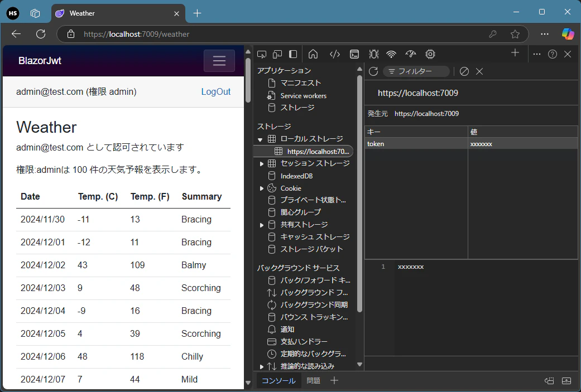Image resolution: width=581 pixels, height=392 pixels.
Task: Delete selected storage item X icon
Action: coord(479,71)
